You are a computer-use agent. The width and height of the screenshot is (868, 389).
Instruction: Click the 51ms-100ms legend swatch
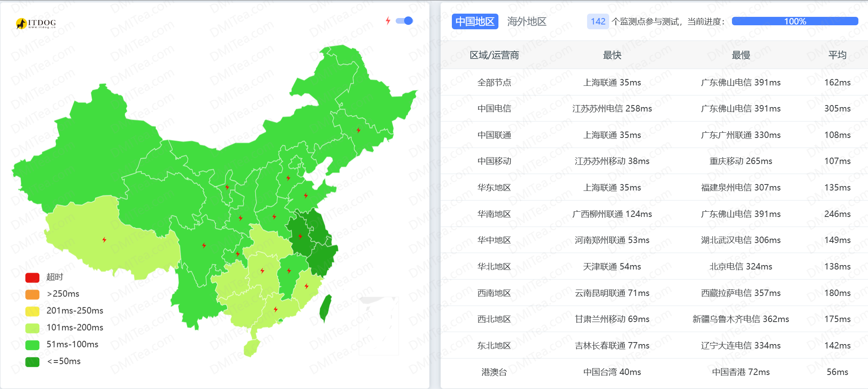coord(32,345)
